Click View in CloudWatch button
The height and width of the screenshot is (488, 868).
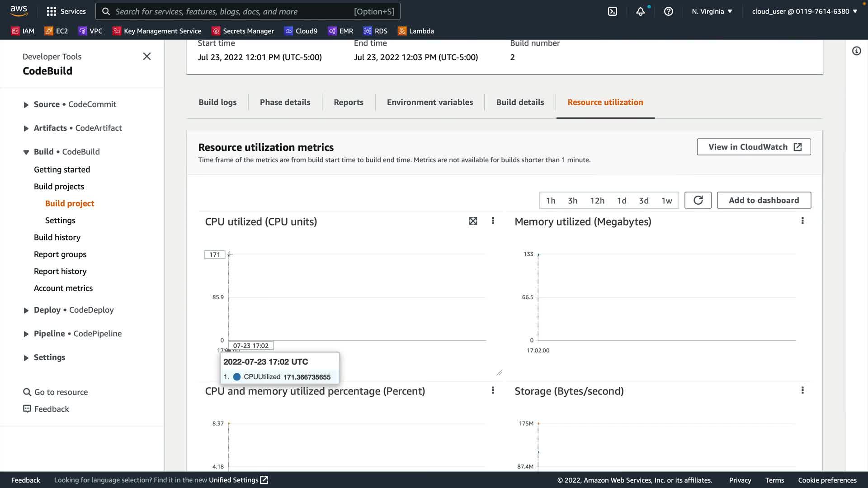[754, 147]
